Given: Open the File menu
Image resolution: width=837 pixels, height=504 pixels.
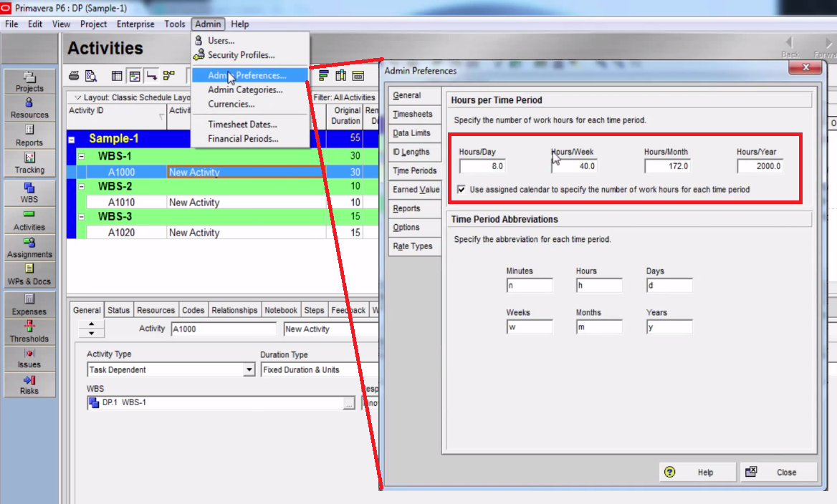Looking at the screenshot, I should pos(11,24).
